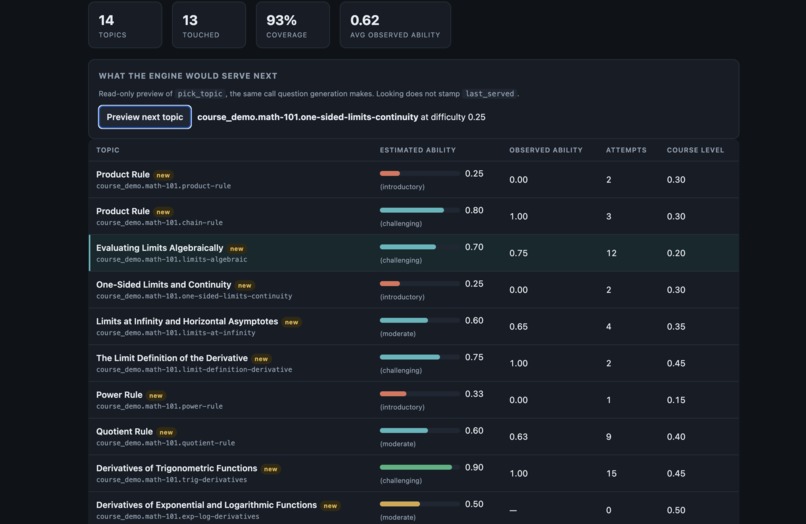
Task: Click the 0.33 estimated ability value
Action: (474, 394)
